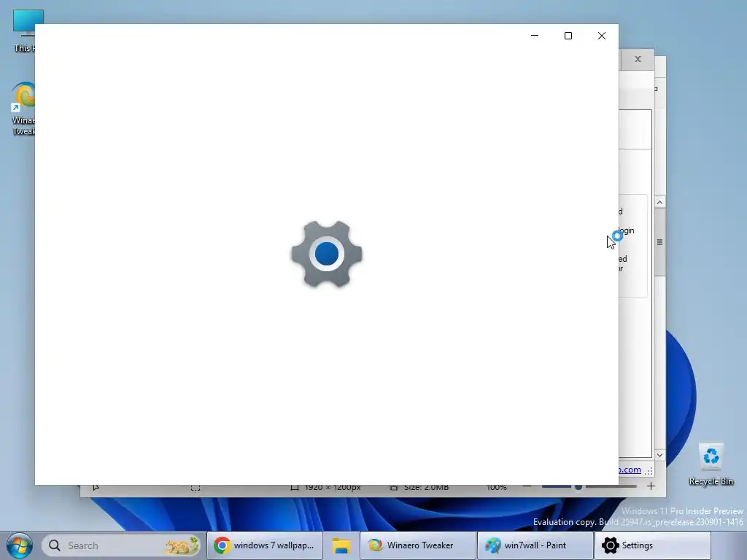Screen dimensions: 747x560
Task: Open File Explorer from the taskbar
Action: pos(341,545)
